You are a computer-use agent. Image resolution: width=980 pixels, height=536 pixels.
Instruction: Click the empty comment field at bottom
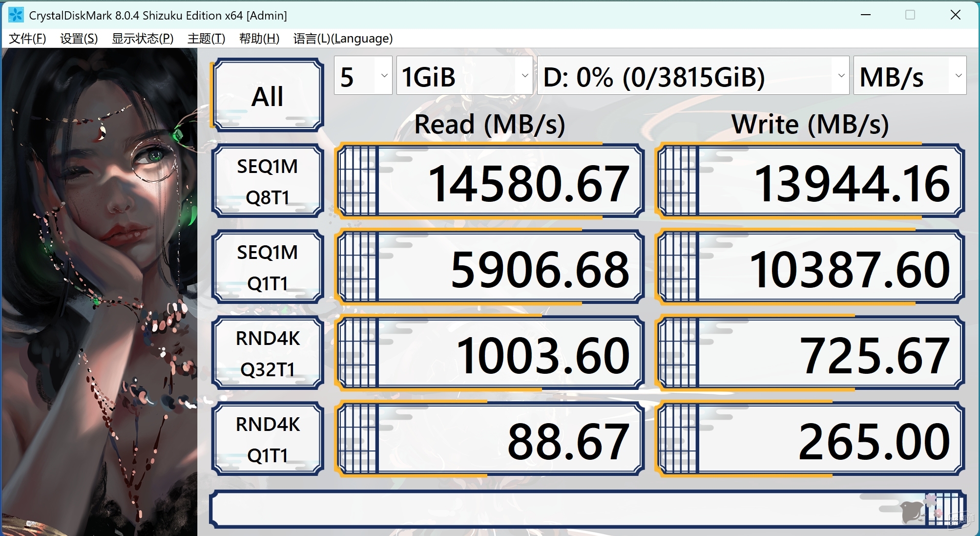coord(588,510)
